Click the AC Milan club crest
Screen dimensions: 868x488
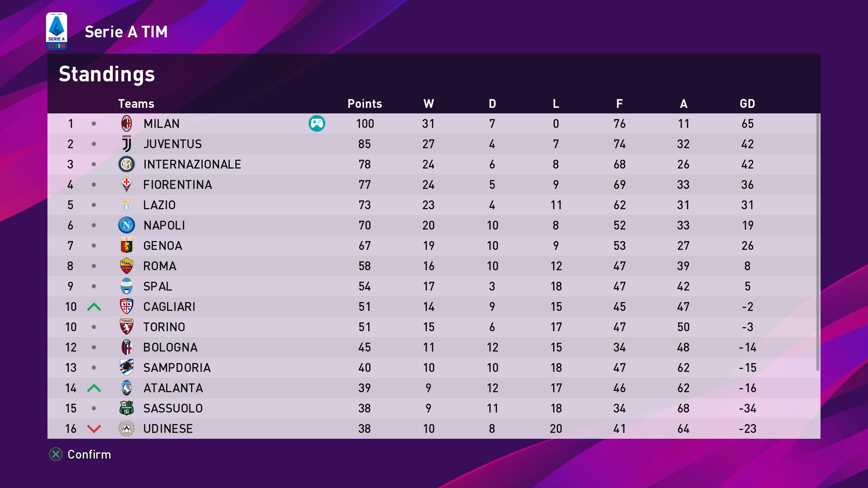[126, 124]
